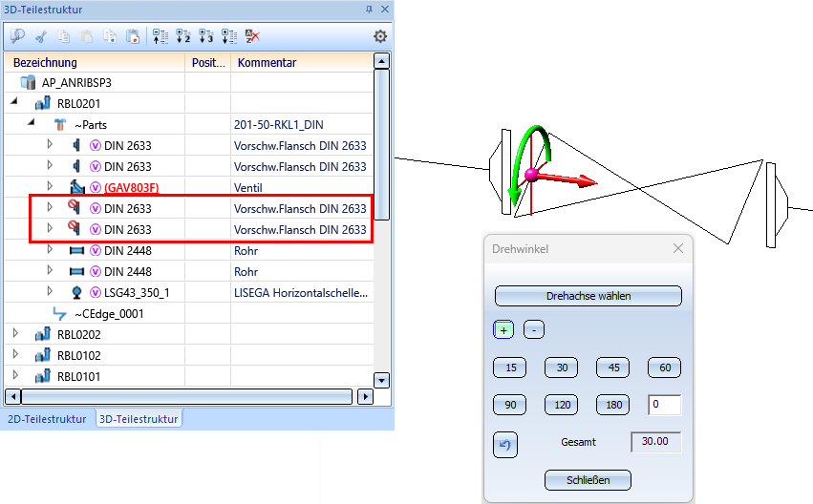
Task: Click the magenta pivot sphere in the 3D view
Action: 531,175
